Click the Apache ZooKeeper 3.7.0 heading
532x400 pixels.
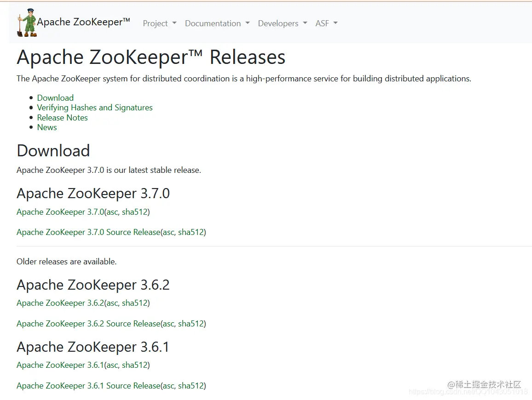click(93, 194)
